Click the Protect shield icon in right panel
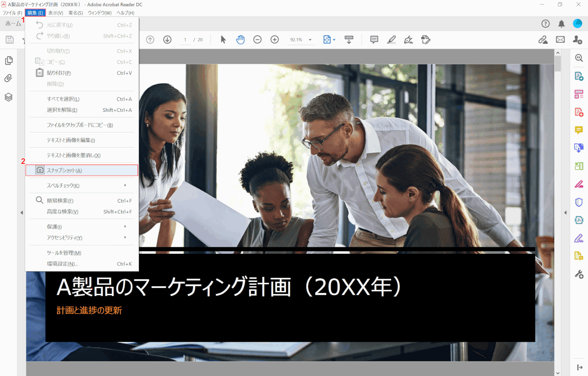The image size is (588, 376). tap(579, 201)
